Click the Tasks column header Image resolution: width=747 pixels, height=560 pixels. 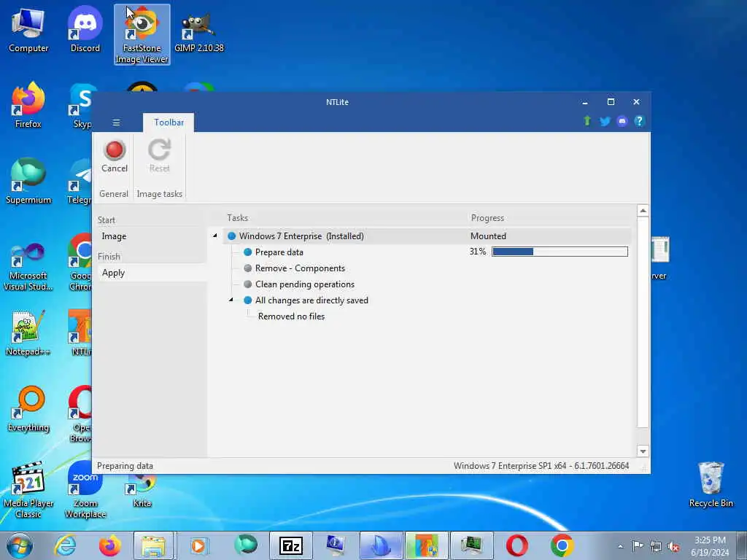coord(238,217)
